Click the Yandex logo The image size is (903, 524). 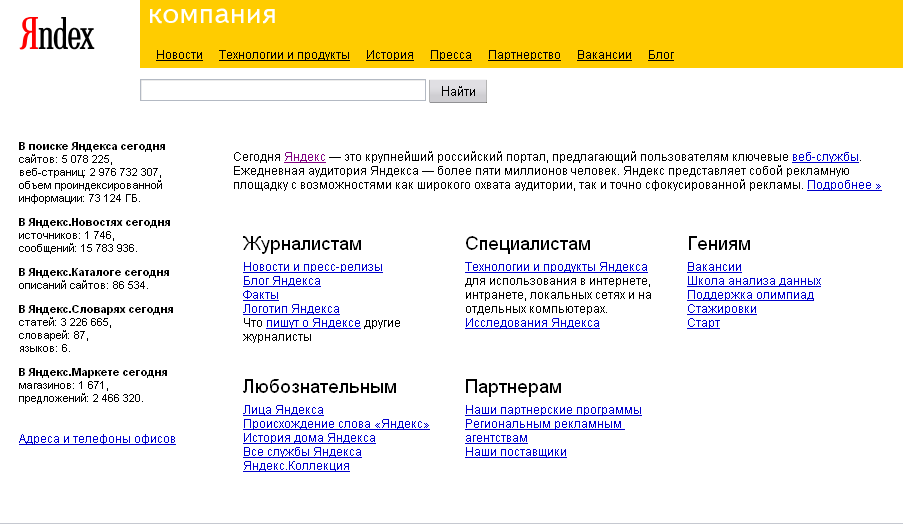(x=57, y=33)
